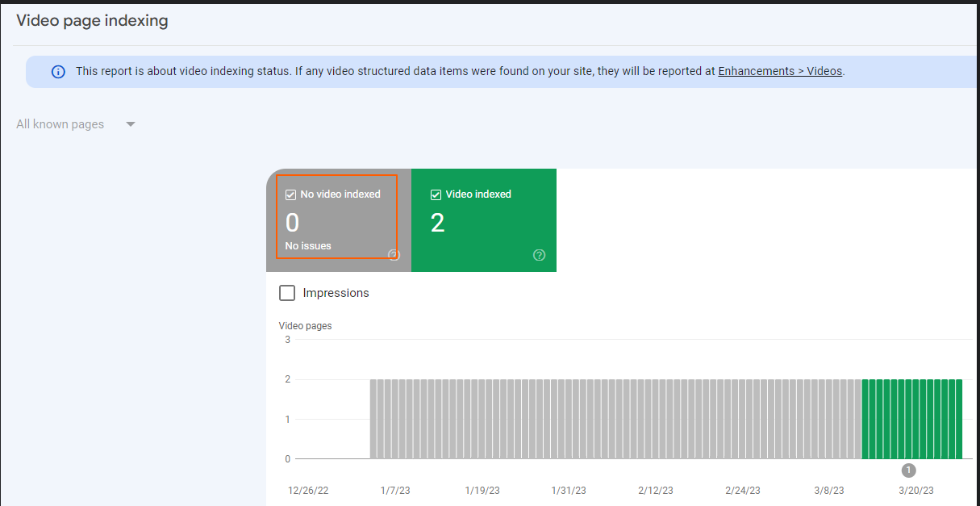
Task: Toggle the Video indexed checkbox
Action: click(x=436, y=194)
